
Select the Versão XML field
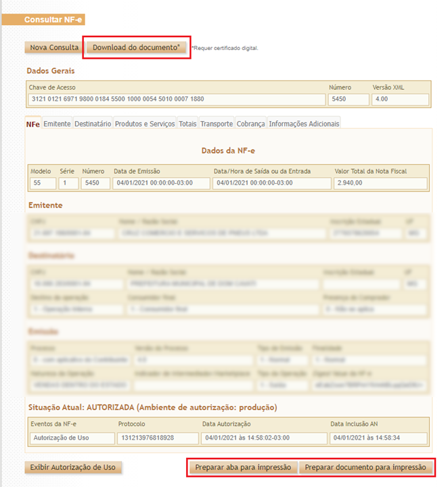click(400, 99)
